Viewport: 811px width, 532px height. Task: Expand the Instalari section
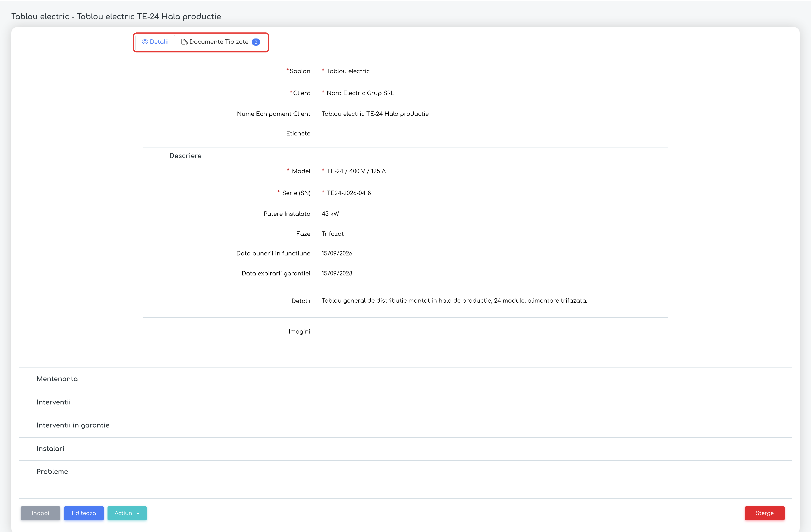(x=405, y=448)
